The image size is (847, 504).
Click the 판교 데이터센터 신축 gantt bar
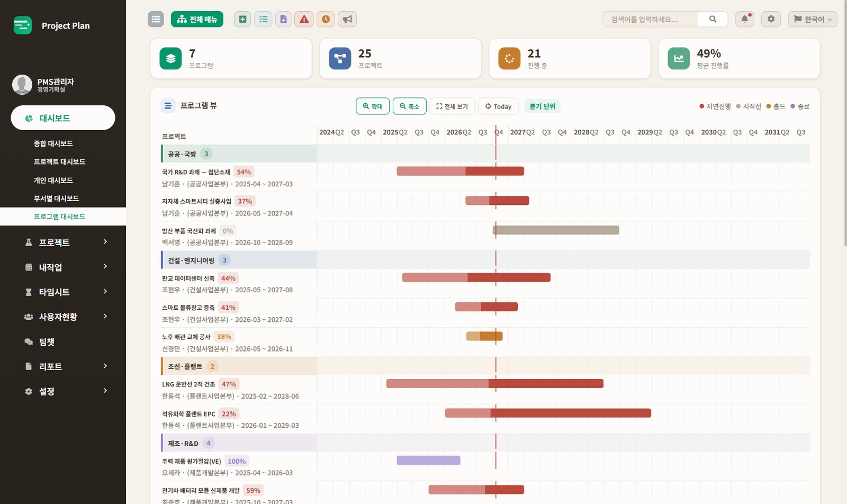pos(476,277)
